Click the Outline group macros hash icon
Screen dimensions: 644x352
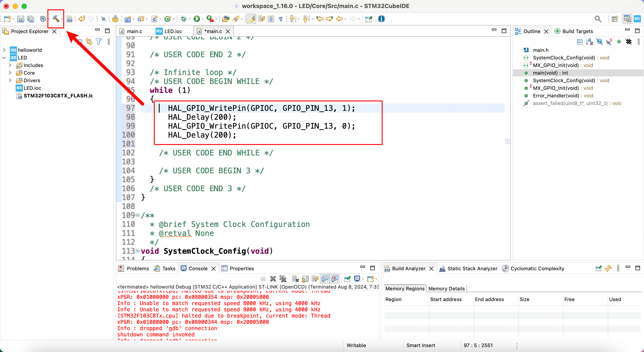pyautogui.click(x=629, y=42)
